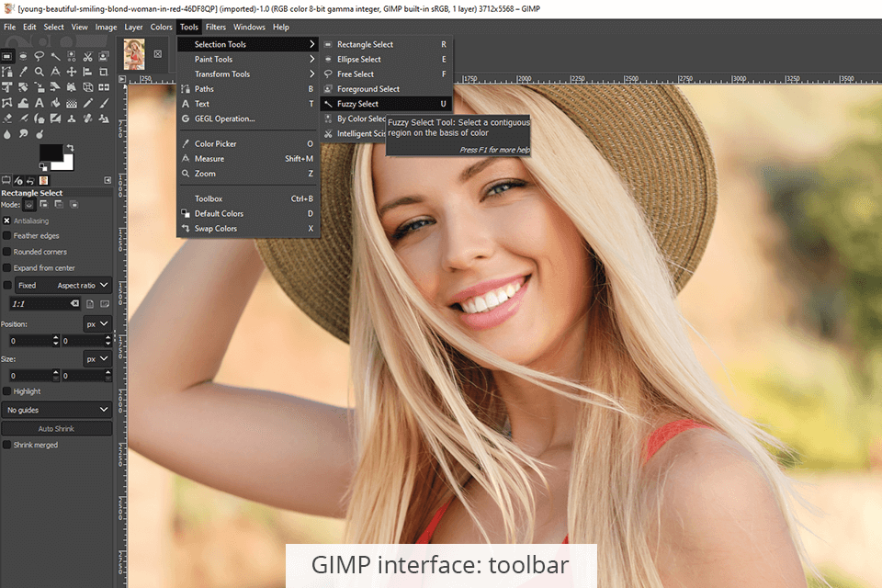The width and height of the screenshot is (882, 588).
Task: Select the Smudge tool toolbox icon
Action: pyautogui.click(x=23, y=134)
